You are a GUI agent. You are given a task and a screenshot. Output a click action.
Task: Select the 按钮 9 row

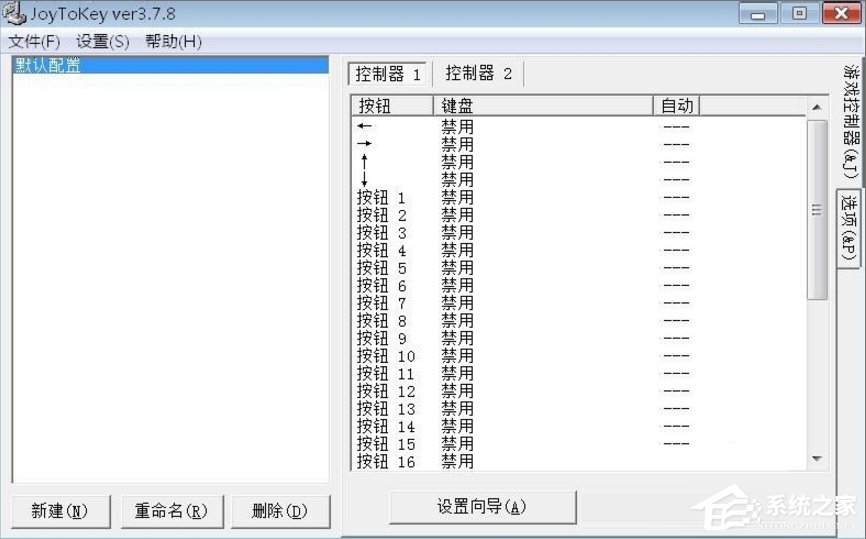tap(579, 339)
